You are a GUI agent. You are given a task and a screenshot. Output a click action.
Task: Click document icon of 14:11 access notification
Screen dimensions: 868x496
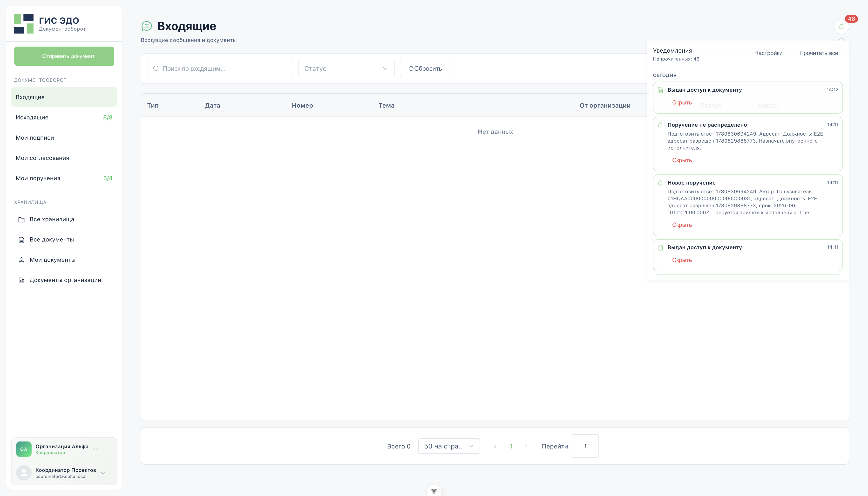[660, 248]
